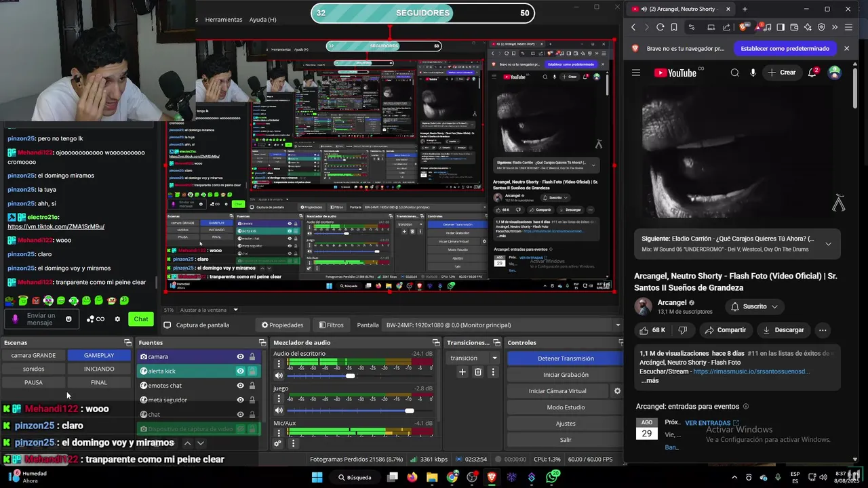
Task: Open Suscrito subscription dropdown
Action: [755, 306]
